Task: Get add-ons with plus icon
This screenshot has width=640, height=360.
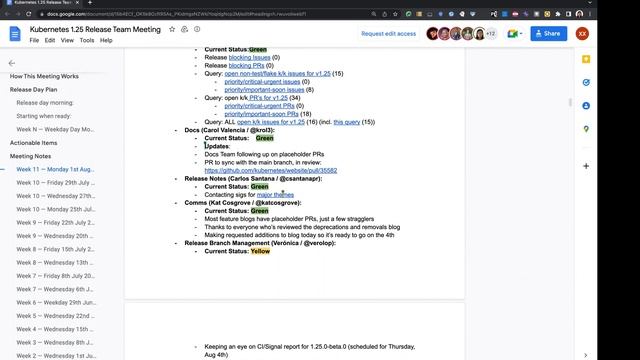Action: [586, 166]
